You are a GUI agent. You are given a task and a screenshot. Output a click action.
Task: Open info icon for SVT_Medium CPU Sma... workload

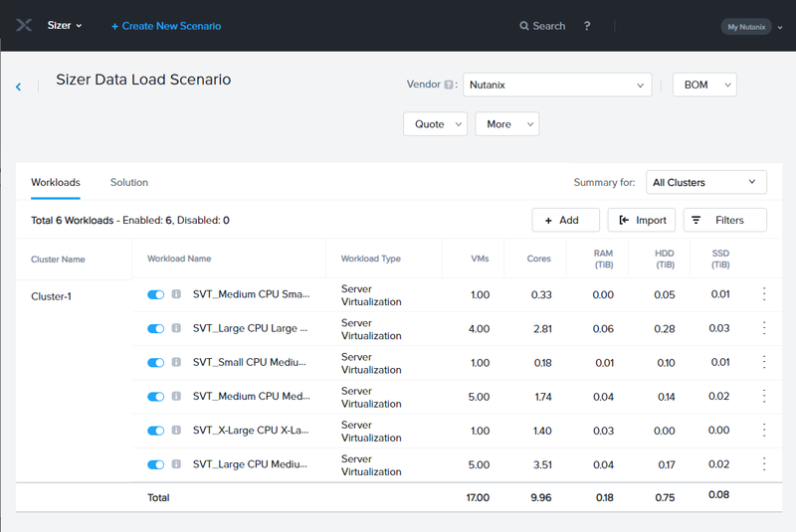[176, 294]
